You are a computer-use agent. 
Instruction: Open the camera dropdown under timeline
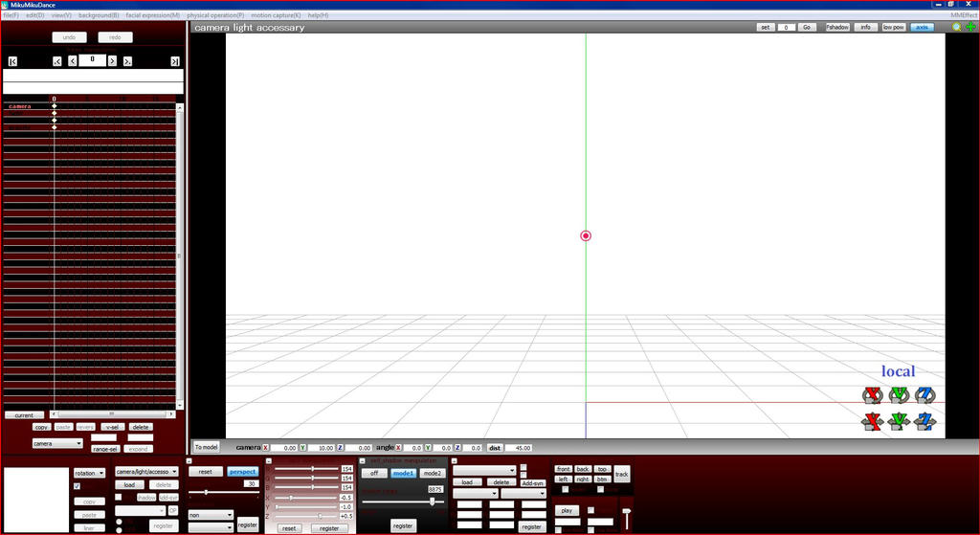click(57, 444)
